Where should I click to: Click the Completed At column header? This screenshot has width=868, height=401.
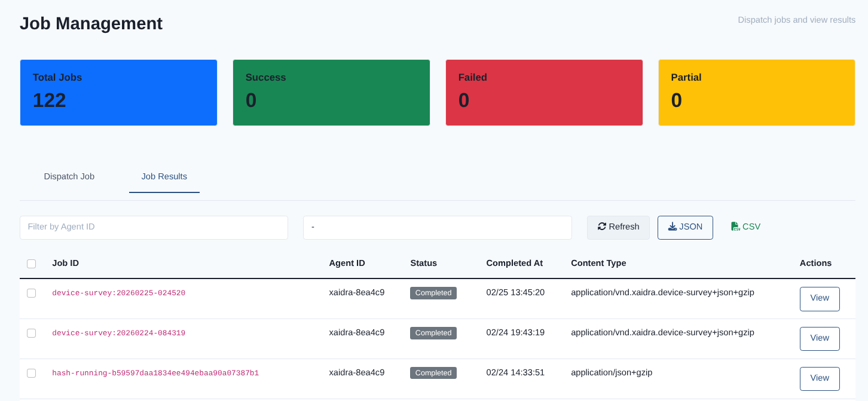(x=515, y=263)
